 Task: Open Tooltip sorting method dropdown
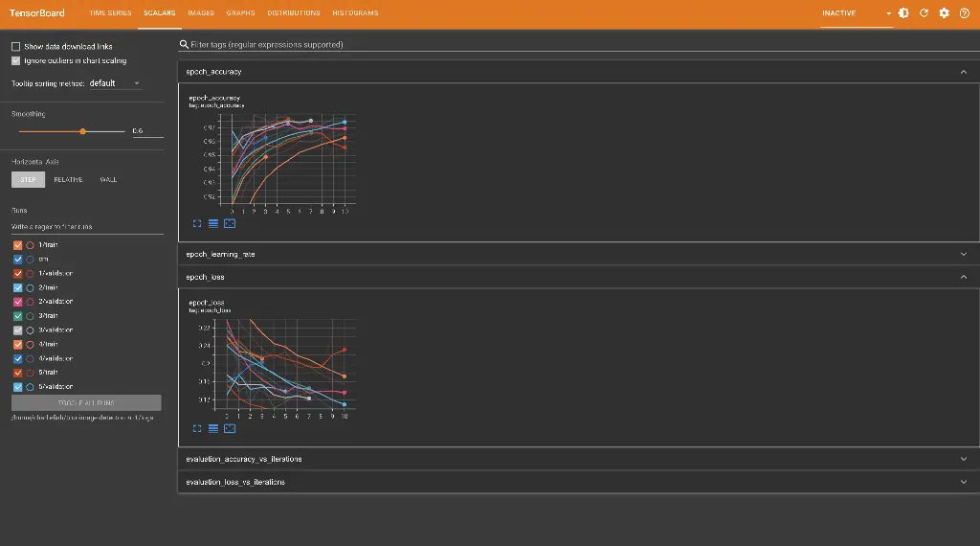coord(115,83)
